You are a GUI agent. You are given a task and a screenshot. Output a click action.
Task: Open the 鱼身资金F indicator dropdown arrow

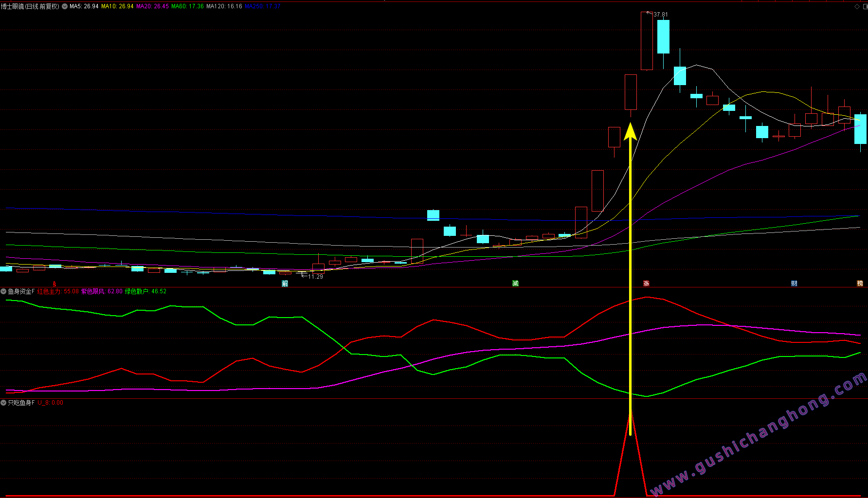[3, 291]
